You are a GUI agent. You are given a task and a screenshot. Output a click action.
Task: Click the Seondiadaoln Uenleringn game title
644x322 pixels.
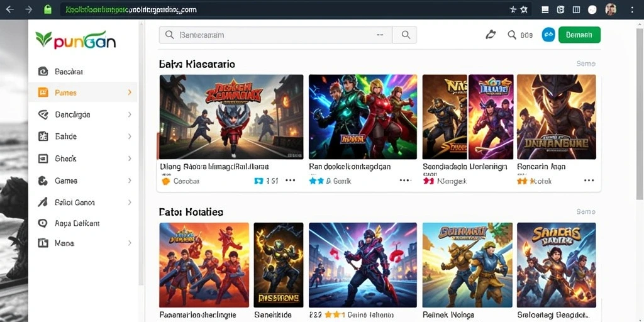pyautogui.click(x=465, y=167)
